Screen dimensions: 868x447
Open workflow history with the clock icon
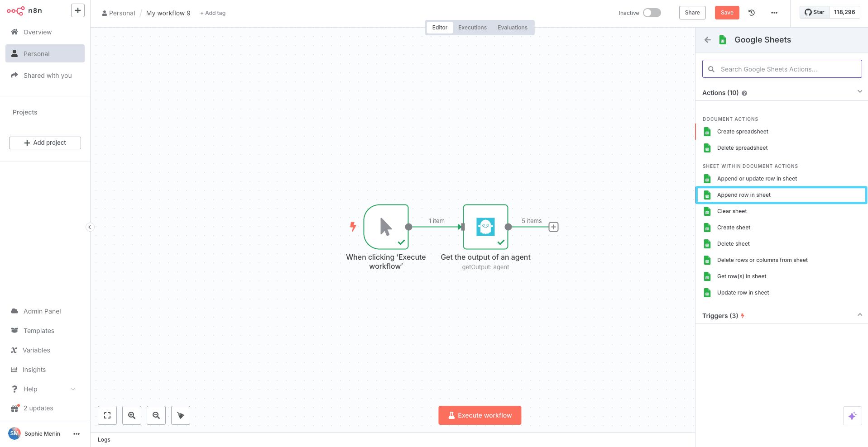point(752,13)
